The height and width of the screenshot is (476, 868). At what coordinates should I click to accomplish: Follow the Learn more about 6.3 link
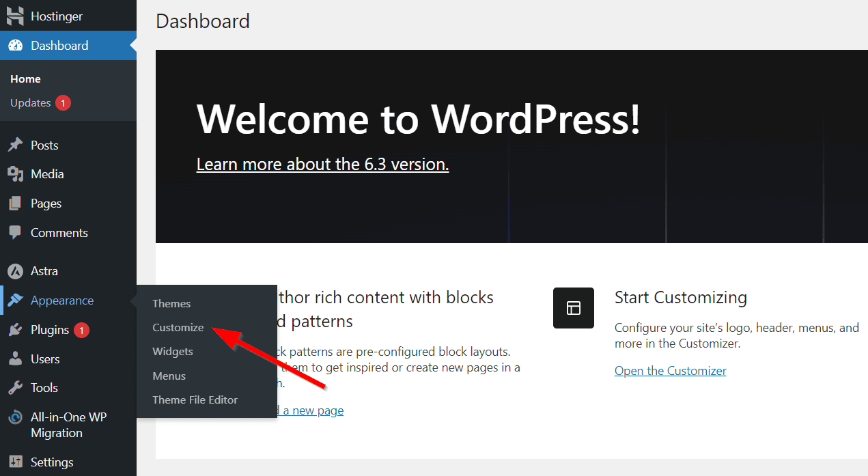(x=322, y=164)
